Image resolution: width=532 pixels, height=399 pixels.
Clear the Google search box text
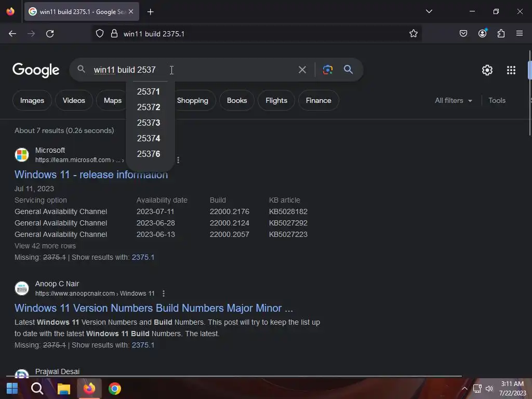click(302, 70)
